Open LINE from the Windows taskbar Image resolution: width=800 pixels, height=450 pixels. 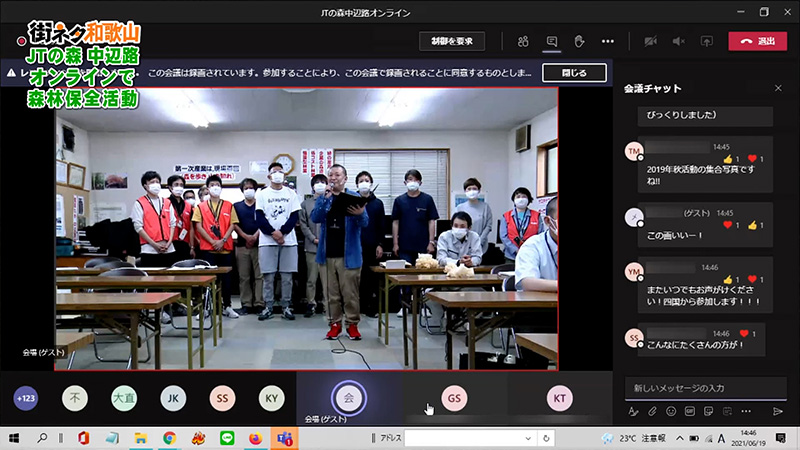point(227,438)
